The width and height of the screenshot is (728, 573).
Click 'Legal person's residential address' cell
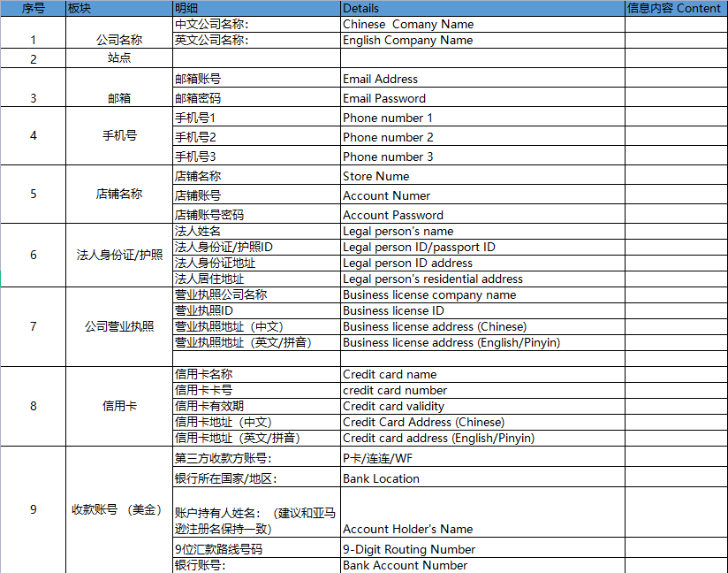483,279
